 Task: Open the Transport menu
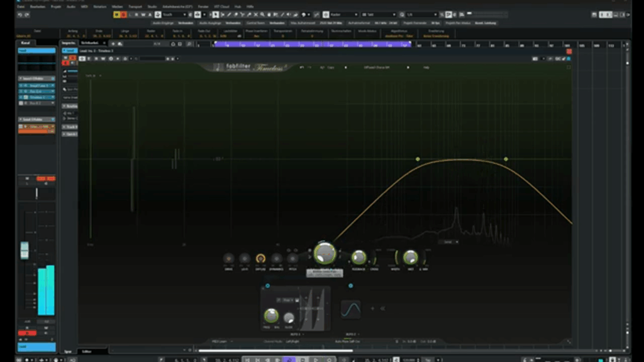click(x=135, y=6)
